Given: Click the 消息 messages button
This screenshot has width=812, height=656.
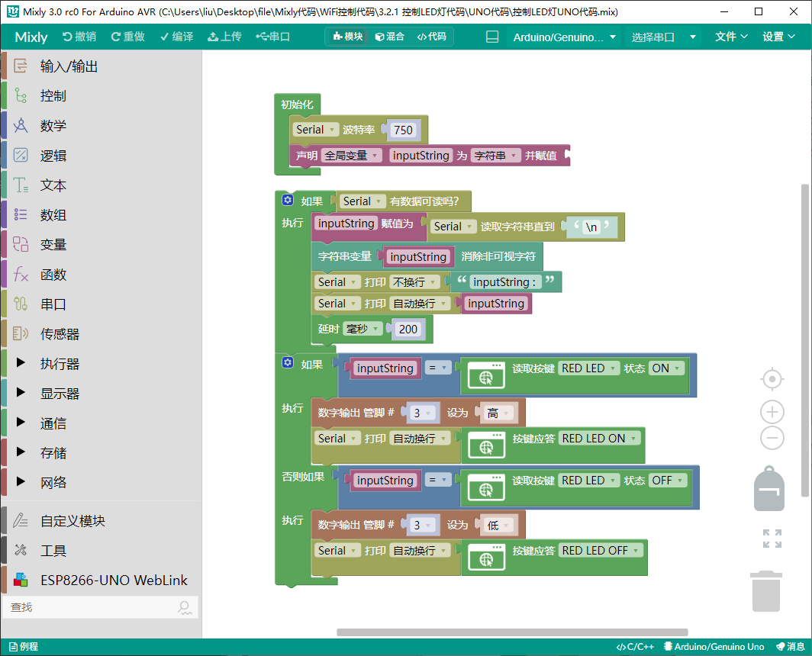Looking at the screenshot, I should 791,647.
